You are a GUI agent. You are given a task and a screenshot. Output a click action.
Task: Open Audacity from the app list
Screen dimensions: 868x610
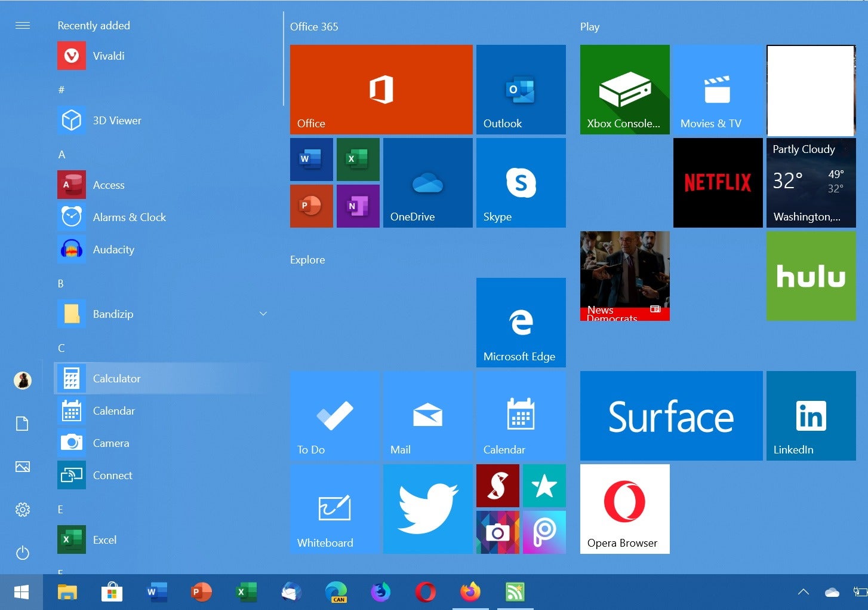click(113, 249)
